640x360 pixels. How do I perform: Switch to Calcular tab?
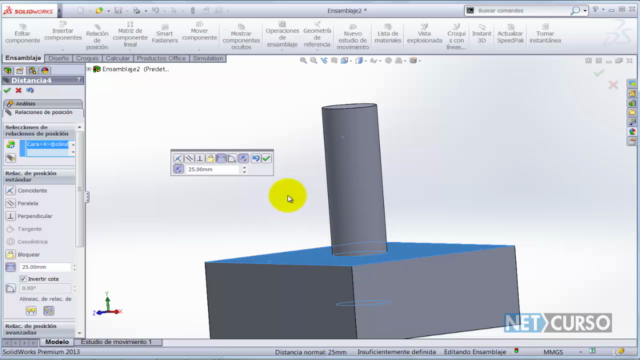tap(118, 58)
